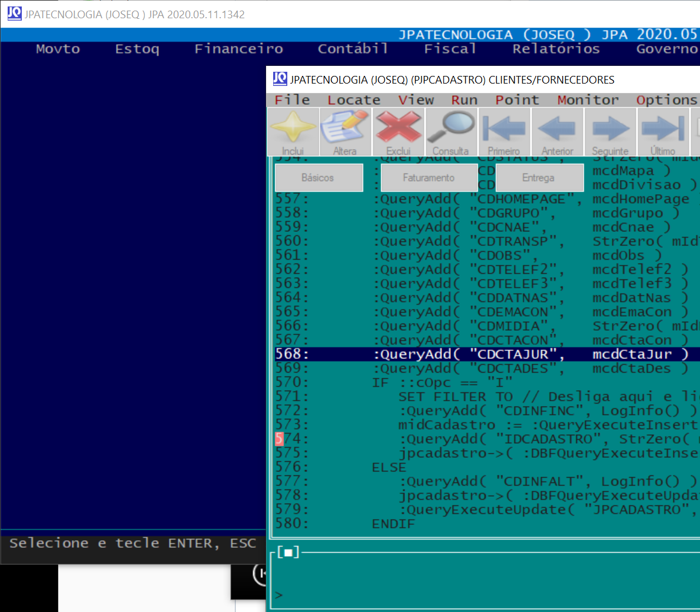Jump to last record with Último

663,132
